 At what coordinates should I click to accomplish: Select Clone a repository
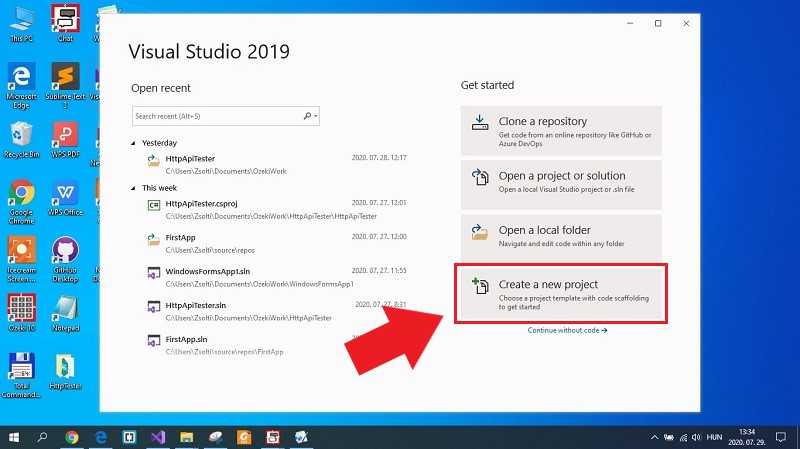tap(561, 131)
